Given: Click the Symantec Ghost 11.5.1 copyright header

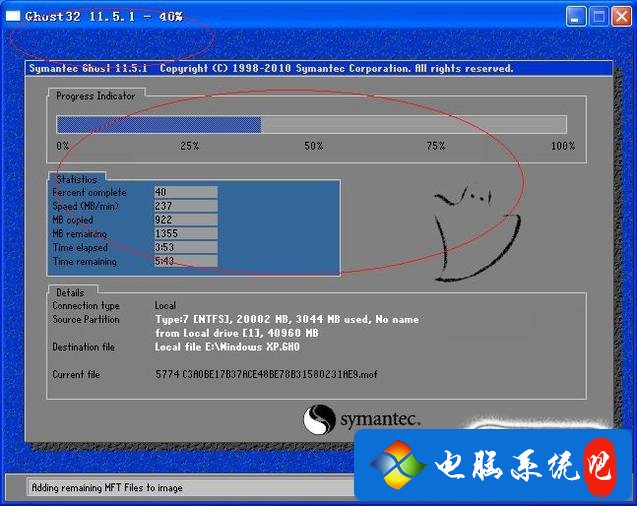Looking at the screenshot, I should tap(271, 68).
